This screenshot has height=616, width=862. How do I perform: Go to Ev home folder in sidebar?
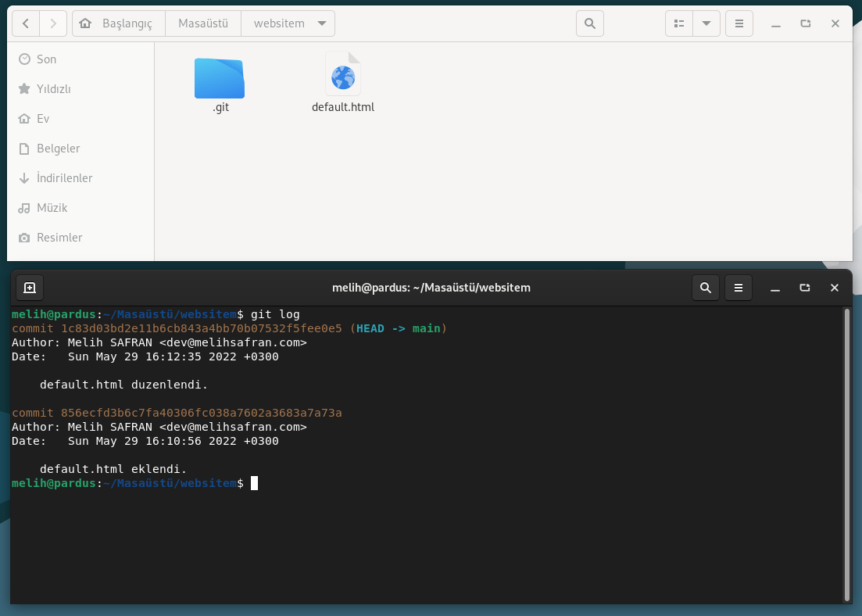(x=80, y=119)
